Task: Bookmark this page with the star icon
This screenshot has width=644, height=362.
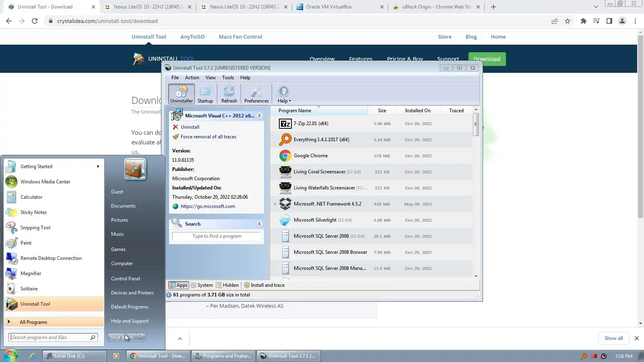Action: (x=568, y=21)
